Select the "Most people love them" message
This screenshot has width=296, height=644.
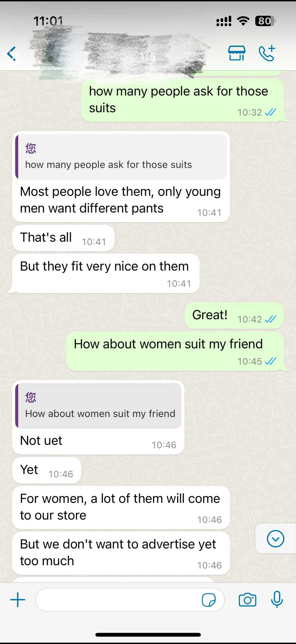tap(120, 200)
